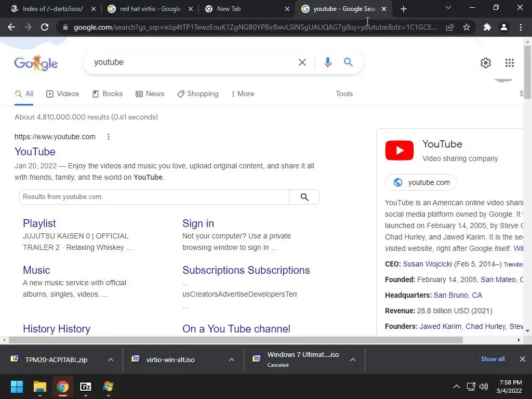Open network status in system tray
This screenshot has width=532, height=399.
tap(471, 387)
